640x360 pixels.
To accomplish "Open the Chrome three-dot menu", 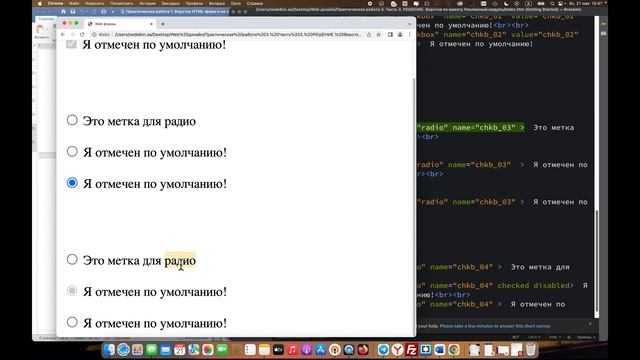I will (x=409, y=35).
